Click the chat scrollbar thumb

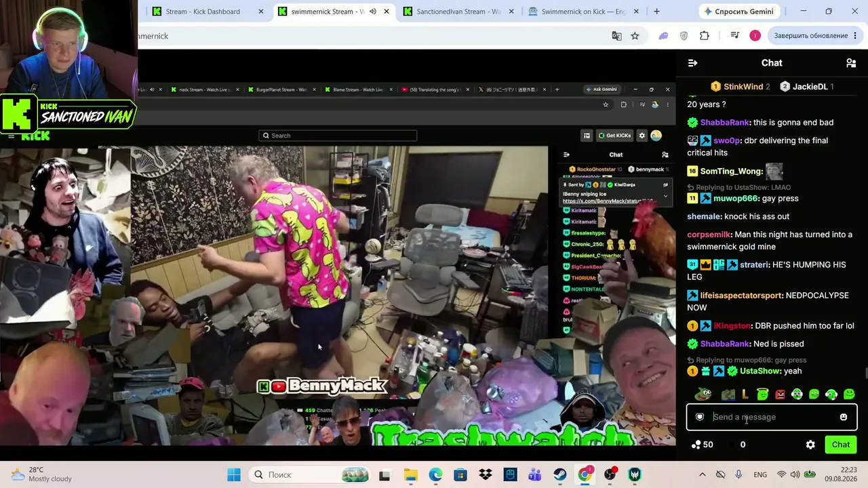point(865,373)
